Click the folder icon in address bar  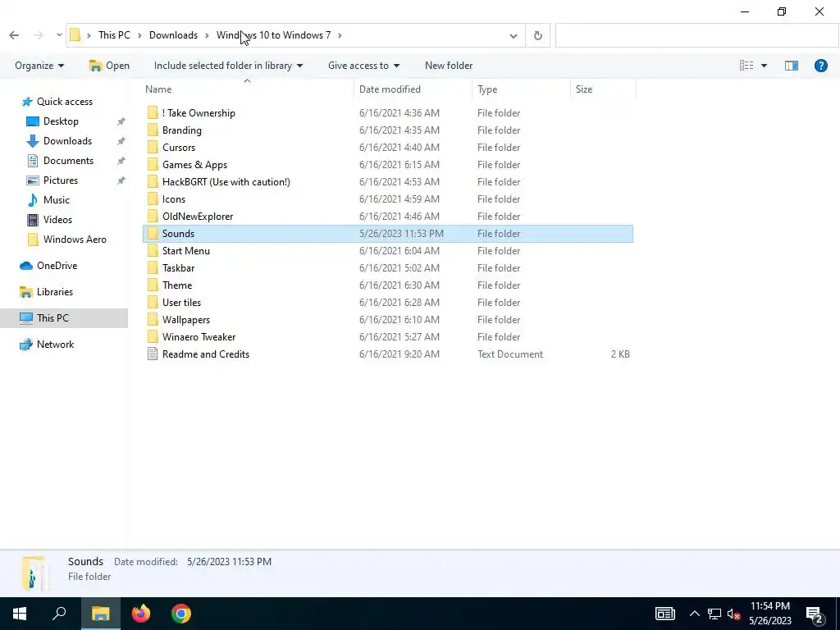pos(75,35)
